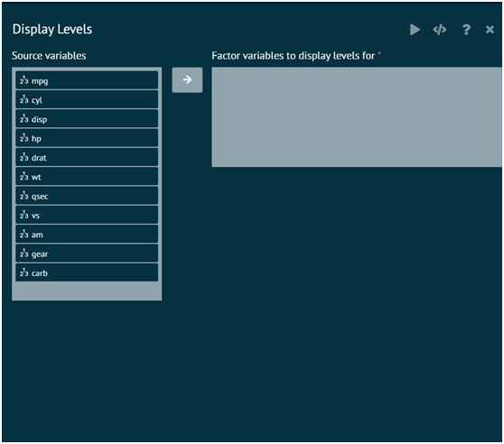Click the factor variables destination box
The image size is (504, 444).
(357, 116)
